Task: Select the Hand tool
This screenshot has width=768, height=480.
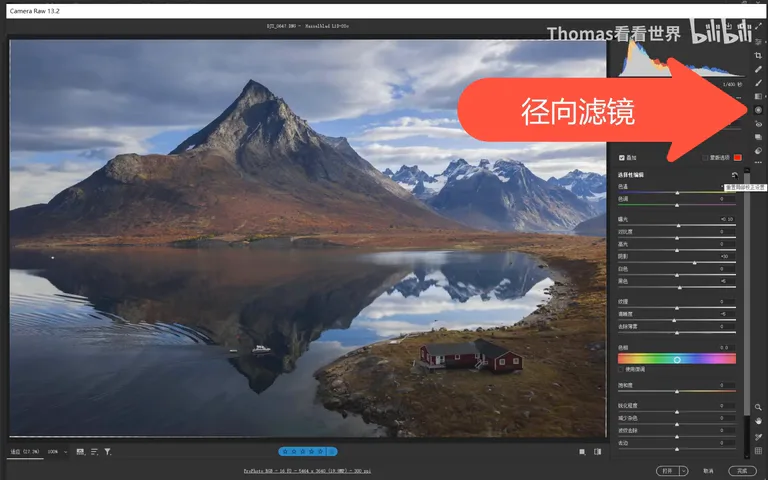Action: coord(758,421)
